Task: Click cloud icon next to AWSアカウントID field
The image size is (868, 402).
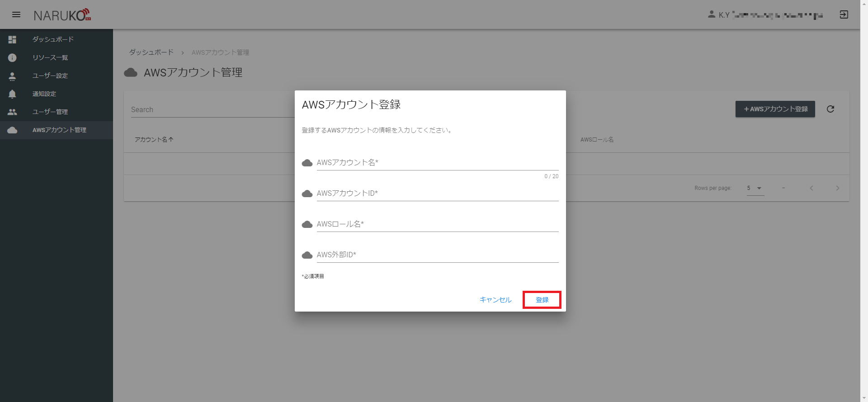Action: (x=307, y=194)
